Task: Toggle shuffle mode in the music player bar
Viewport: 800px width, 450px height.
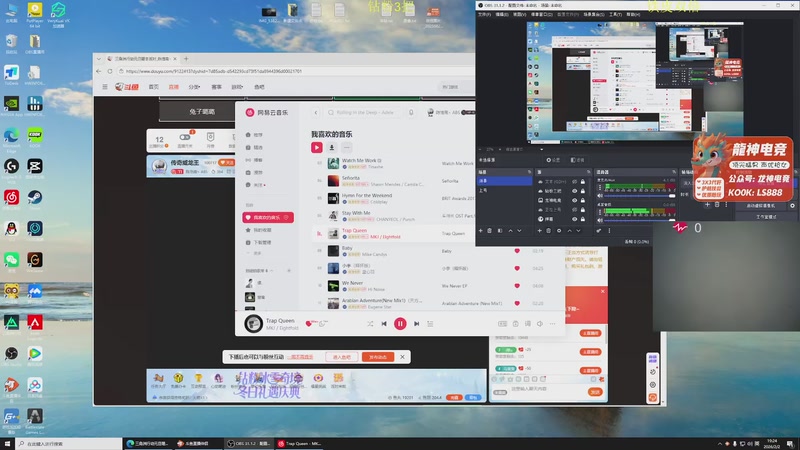Action: click(370, 323)
